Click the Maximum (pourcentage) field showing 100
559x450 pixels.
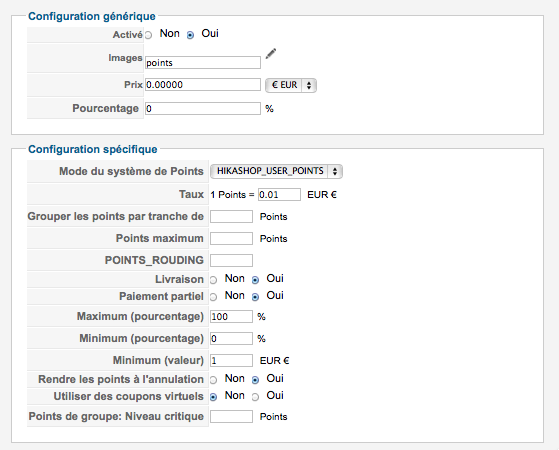coord(231,316)
